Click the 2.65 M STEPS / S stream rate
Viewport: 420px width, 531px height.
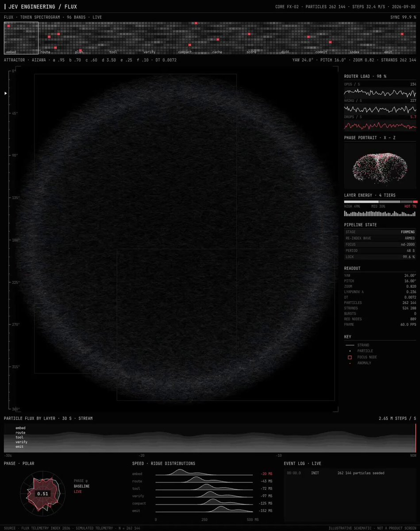click(x=397, y=418)
